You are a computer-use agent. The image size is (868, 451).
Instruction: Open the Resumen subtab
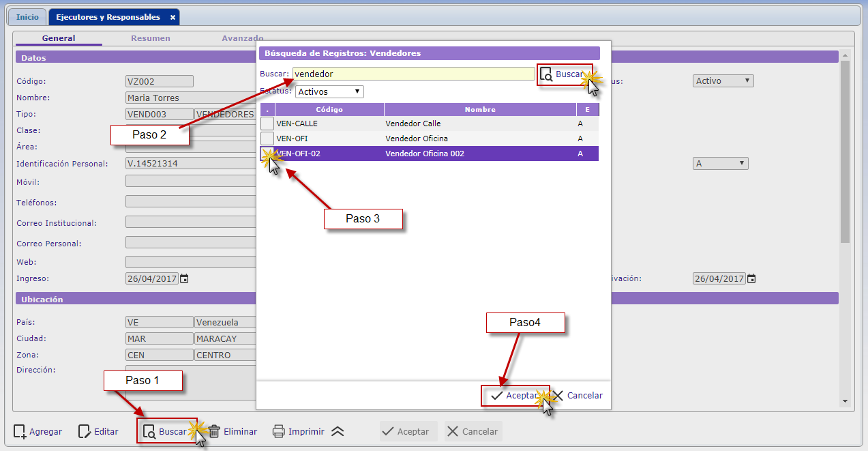tap(151, 38)
